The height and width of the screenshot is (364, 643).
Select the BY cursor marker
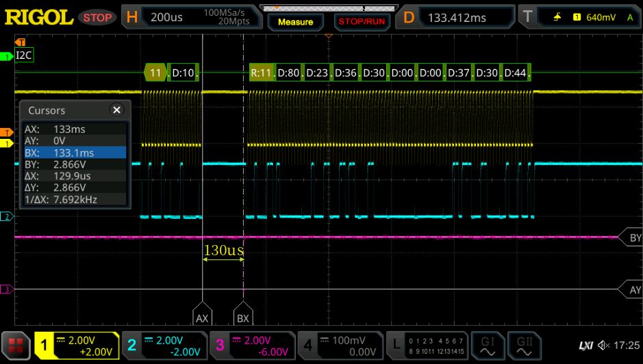tap(632, 237)
